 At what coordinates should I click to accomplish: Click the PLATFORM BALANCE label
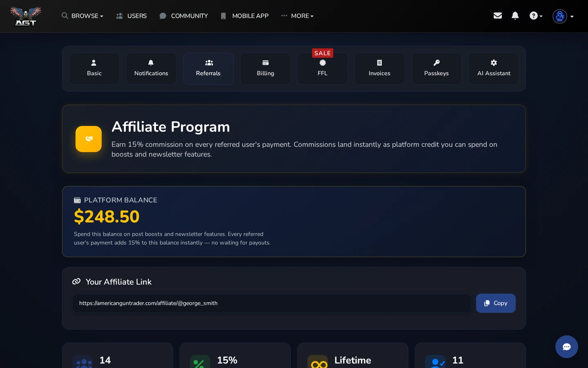click(x=120, y=200)
